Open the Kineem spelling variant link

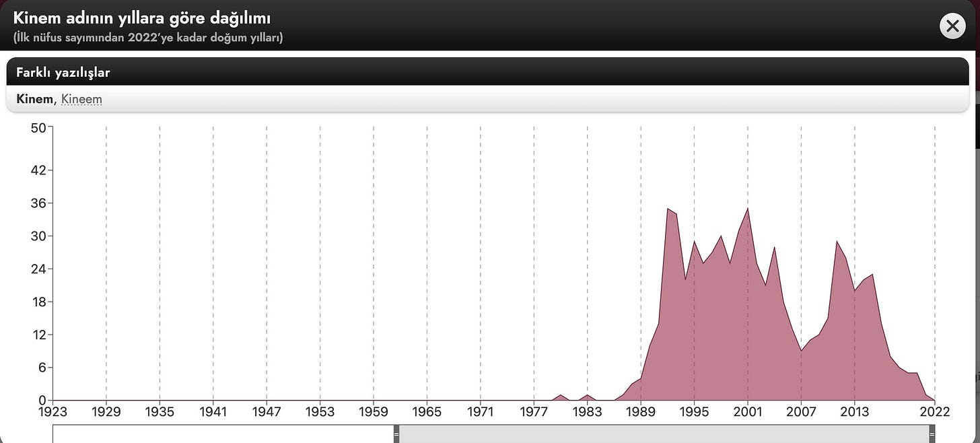(x=81, y=100)
